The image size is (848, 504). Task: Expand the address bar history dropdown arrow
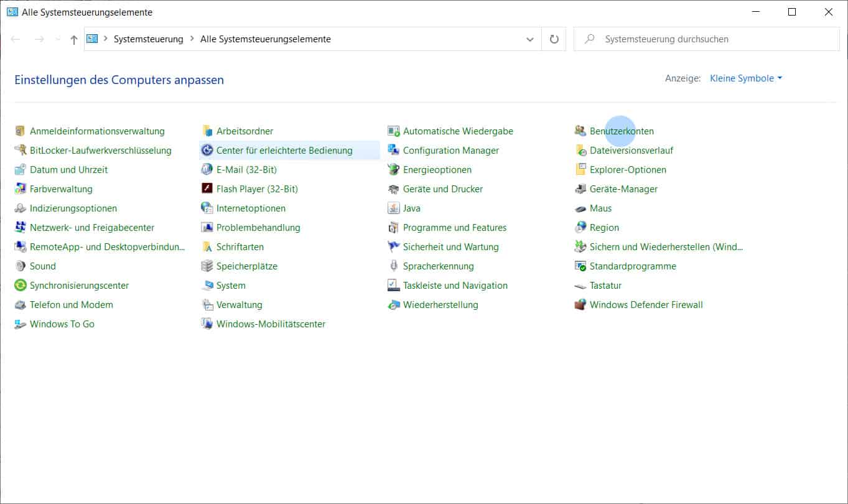530,39
